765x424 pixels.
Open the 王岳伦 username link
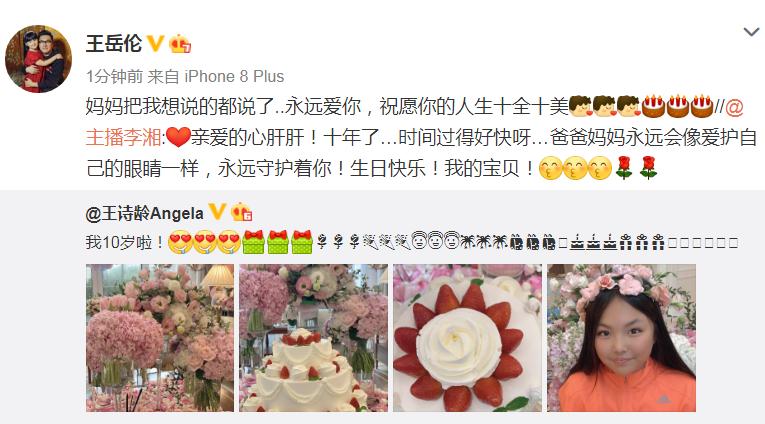[114, 43]
